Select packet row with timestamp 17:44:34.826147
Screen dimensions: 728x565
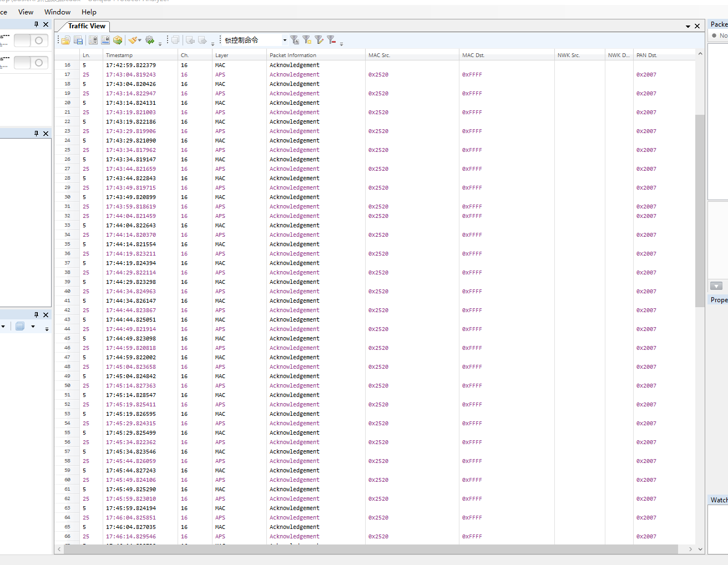click(x=375, y=301)
